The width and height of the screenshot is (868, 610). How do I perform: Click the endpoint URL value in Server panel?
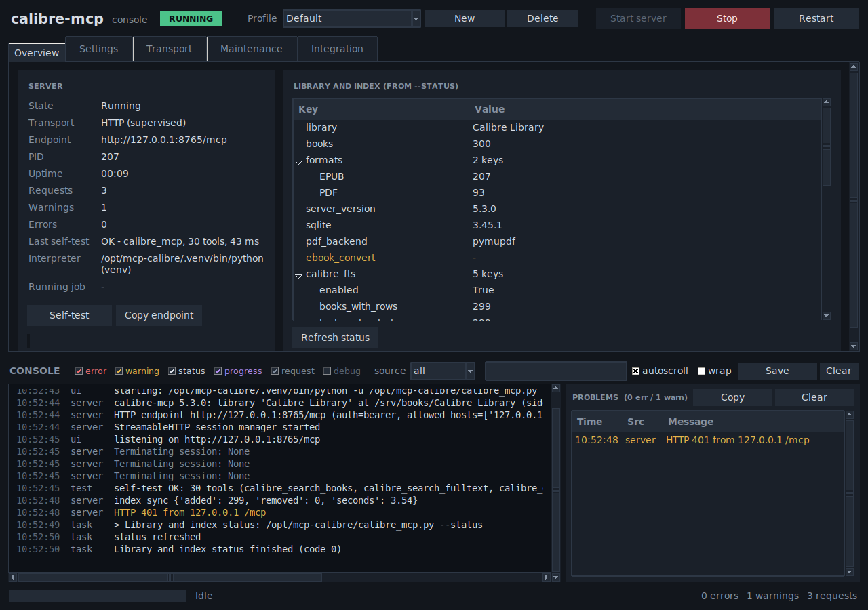click(x=164, y=140)
